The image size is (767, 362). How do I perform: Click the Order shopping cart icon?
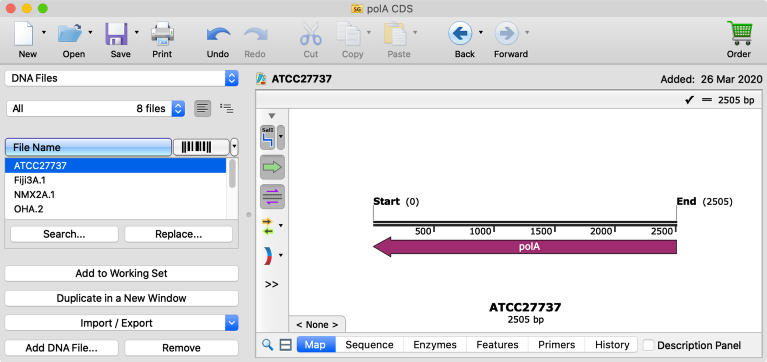coord(739,34)
